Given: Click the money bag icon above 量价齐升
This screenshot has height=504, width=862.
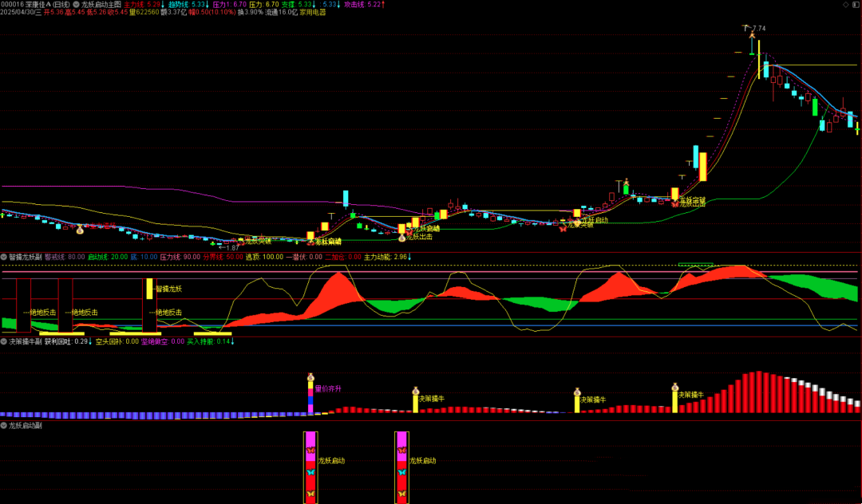Looking at the screenshot, I should tap(310, 376).
